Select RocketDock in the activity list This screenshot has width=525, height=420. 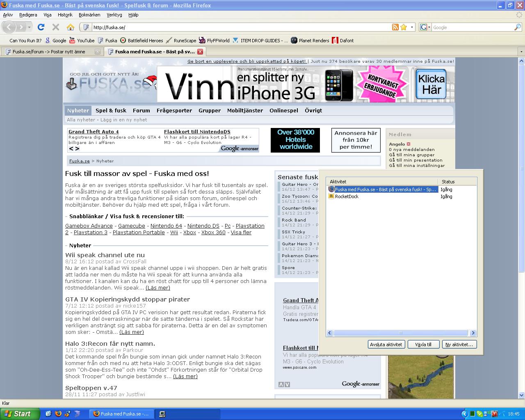347,196
